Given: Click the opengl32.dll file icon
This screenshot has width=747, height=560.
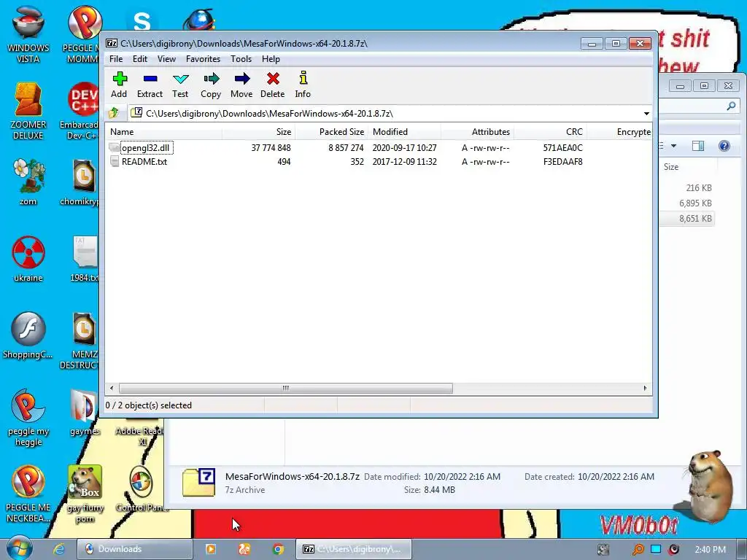Looking at the screenshot, I should (x=114, y=147).
